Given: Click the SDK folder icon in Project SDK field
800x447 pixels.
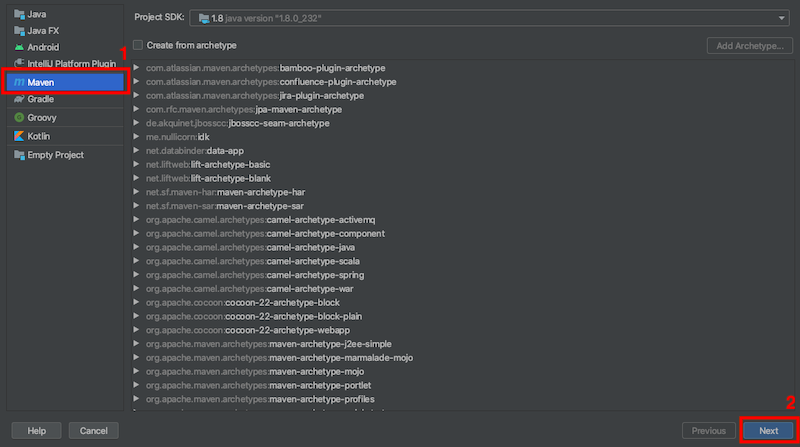Looking at the screenshot, I should (204, 18).
